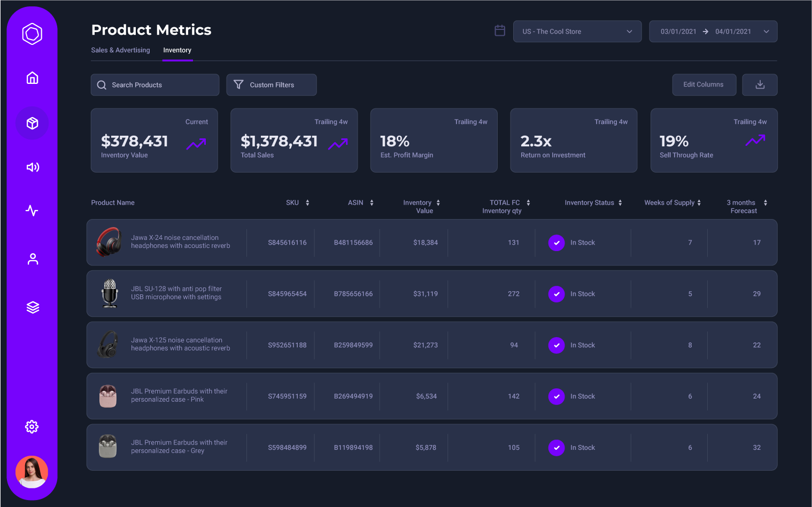
Task: Click the Edit Columns button
Action: pyautogui.click(x=703, y=85)
